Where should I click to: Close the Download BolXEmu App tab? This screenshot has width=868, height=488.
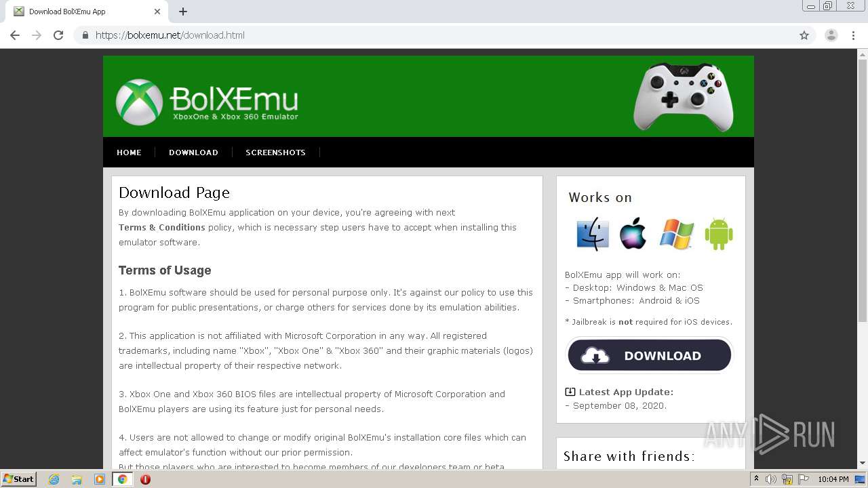[x=157, y=12]
